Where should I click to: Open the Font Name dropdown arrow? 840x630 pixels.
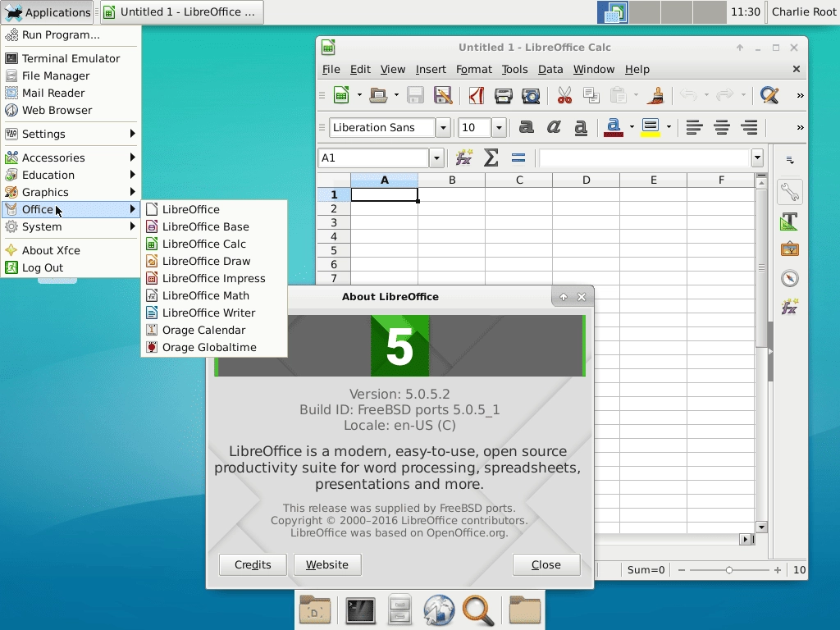pos(443,127)
